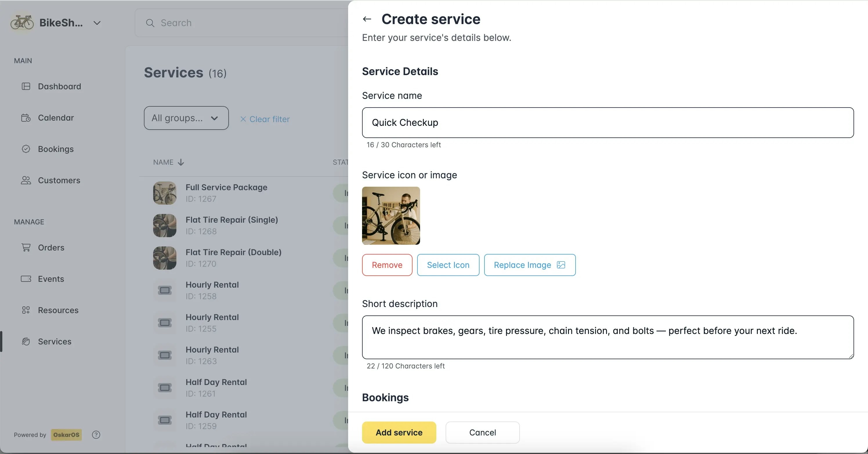
Task: Click the Clear filter link
Action: tap(265, 119)
